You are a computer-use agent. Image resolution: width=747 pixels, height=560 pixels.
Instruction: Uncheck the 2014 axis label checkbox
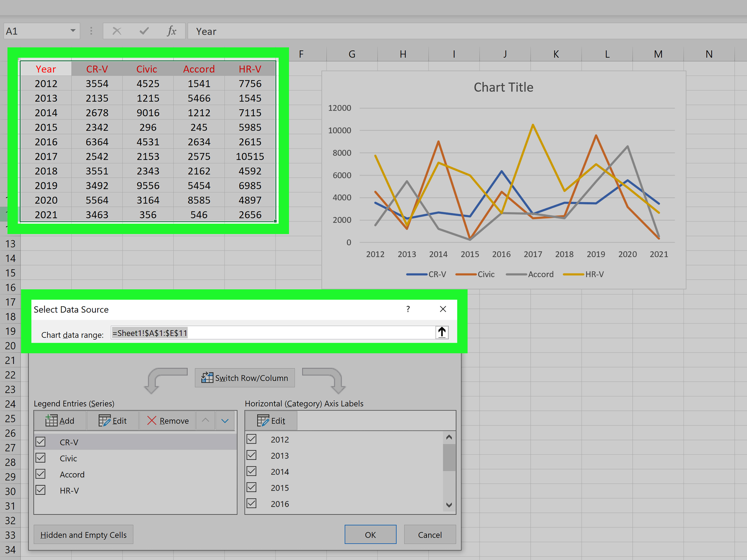[x=251, y=471]
